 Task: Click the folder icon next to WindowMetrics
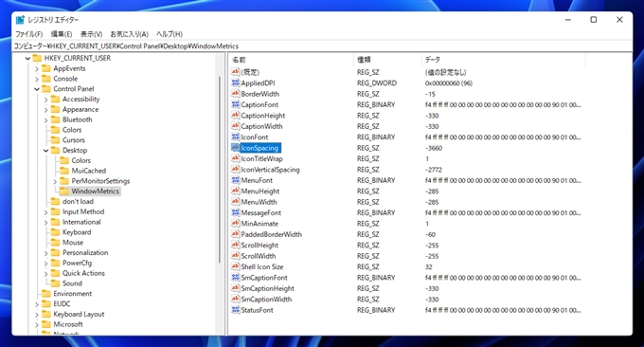pos(64,192)
